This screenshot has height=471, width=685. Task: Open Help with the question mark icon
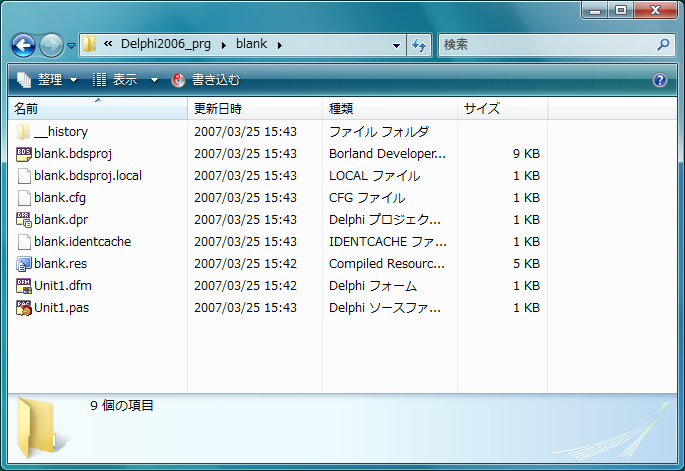(660, 80)
